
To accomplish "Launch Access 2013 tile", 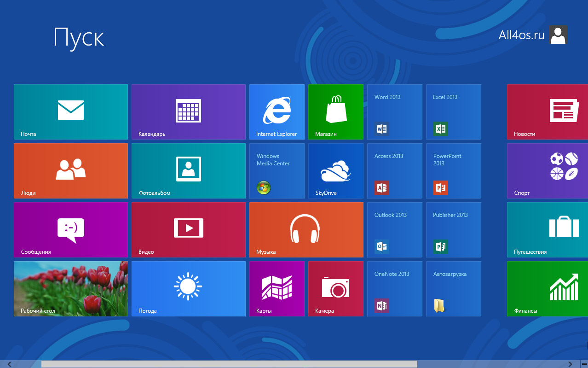I will coord(395,171).
